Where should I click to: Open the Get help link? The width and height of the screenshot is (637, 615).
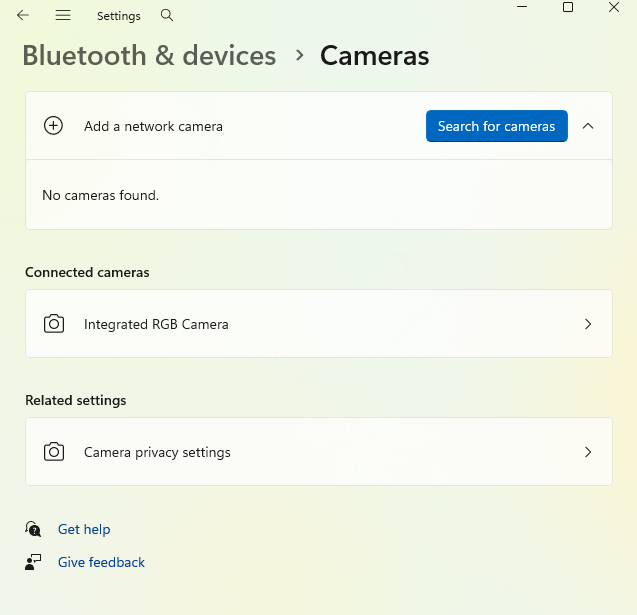[x=84, y=529]
